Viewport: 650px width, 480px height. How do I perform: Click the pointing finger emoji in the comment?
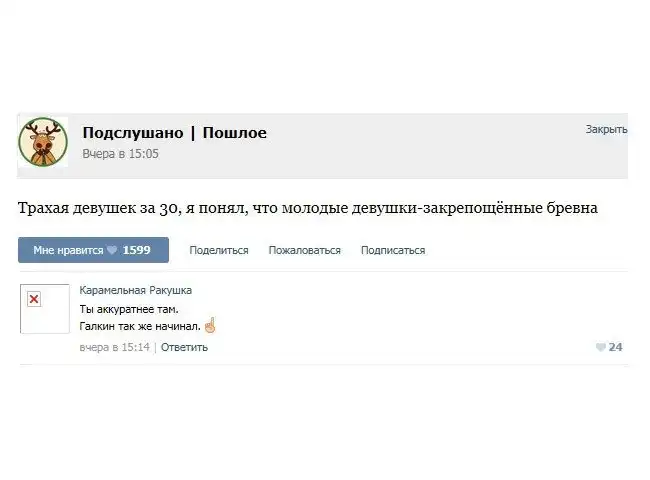point(210,325)
